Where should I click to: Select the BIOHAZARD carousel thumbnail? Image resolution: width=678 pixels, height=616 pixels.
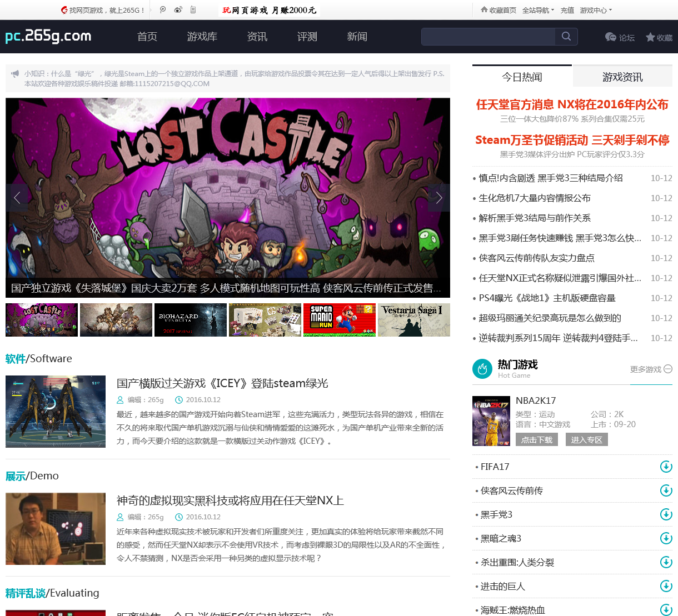(191, 320)
